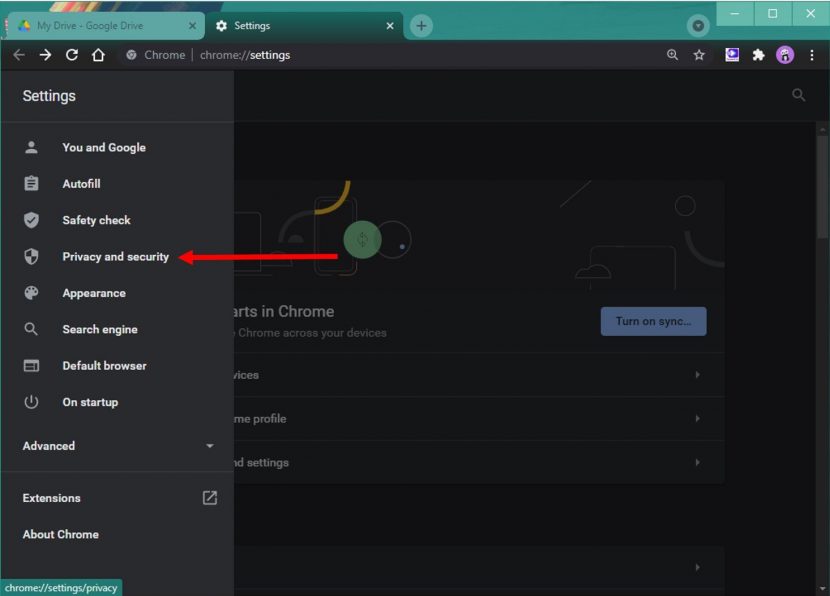Open the Extensions puzzle piece menu

759,55
